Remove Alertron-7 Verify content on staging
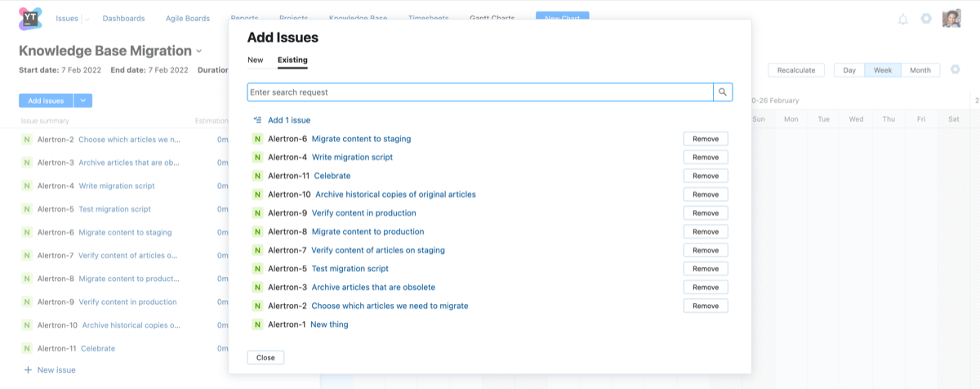This screenshot has height=389, width=980. [706, 250]
